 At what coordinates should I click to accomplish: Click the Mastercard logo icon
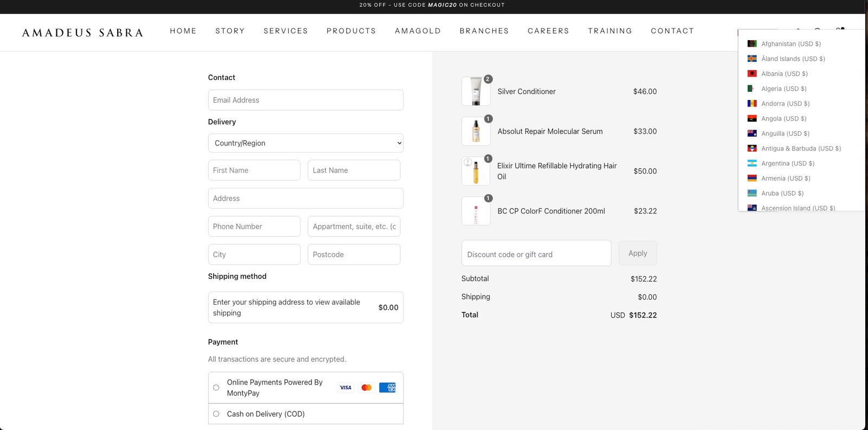(366, 388)
